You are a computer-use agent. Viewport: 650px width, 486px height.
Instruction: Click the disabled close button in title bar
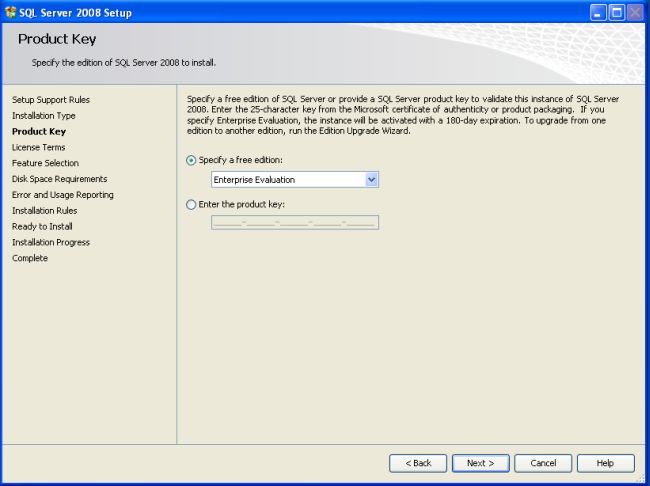tap(635, 13)
